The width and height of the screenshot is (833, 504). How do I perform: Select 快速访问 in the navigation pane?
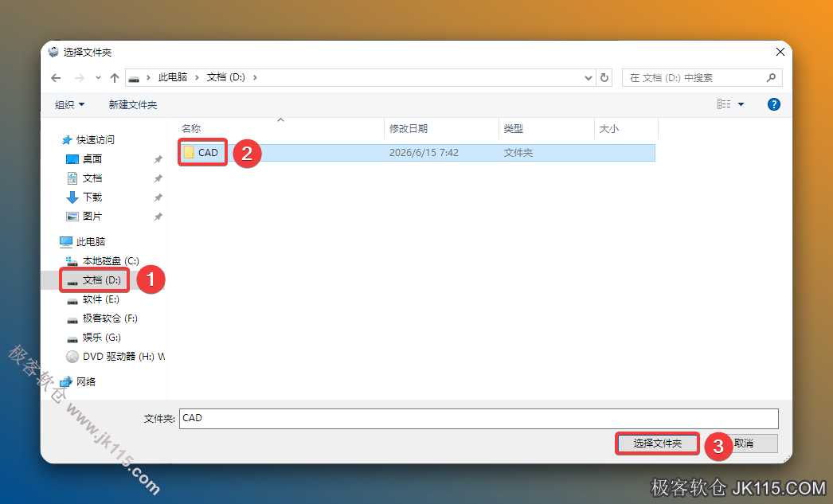pos(95,139)
